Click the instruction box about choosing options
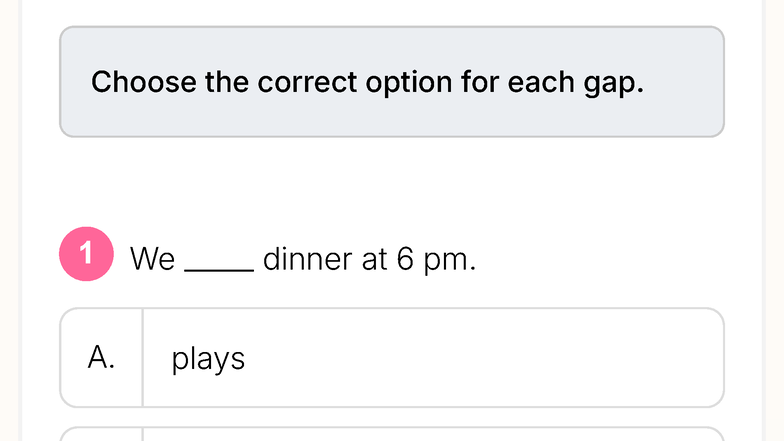 (392, 82)
